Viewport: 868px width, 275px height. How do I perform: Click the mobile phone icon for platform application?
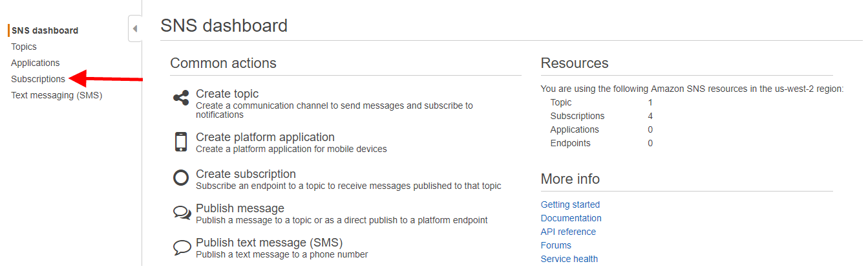181,142
